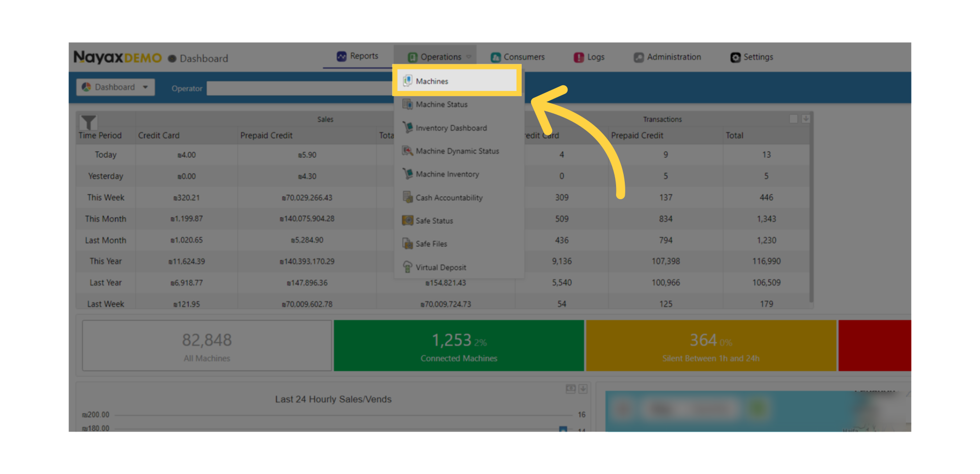Click the Administration tab icon

pyautogui.click(x=639, y=57)
